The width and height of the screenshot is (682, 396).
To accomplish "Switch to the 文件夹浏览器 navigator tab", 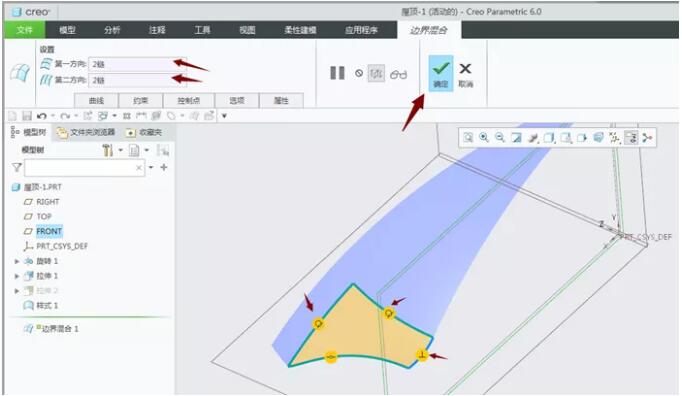I will [x=86, y=132].
